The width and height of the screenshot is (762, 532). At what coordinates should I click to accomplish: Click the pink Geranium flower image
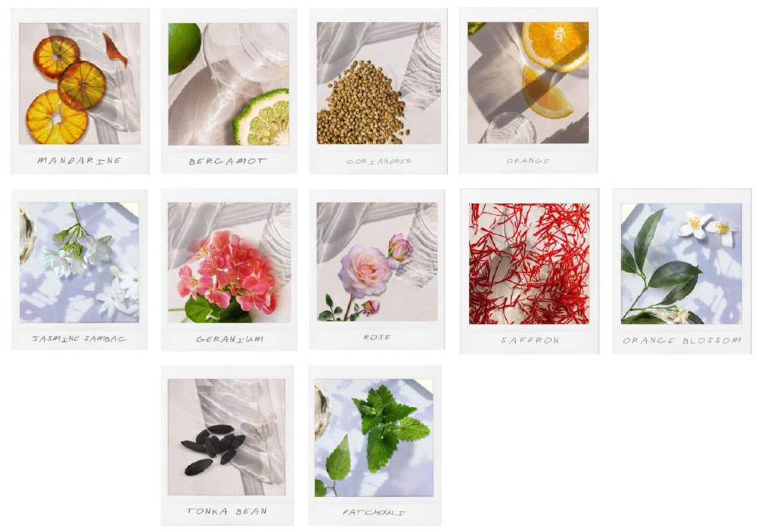tap(230, 263)
